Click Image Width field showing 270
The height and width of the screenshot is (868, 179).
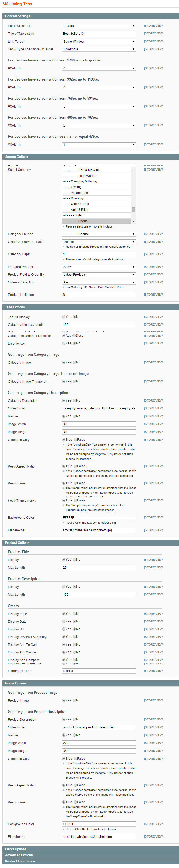coord(99,743)
